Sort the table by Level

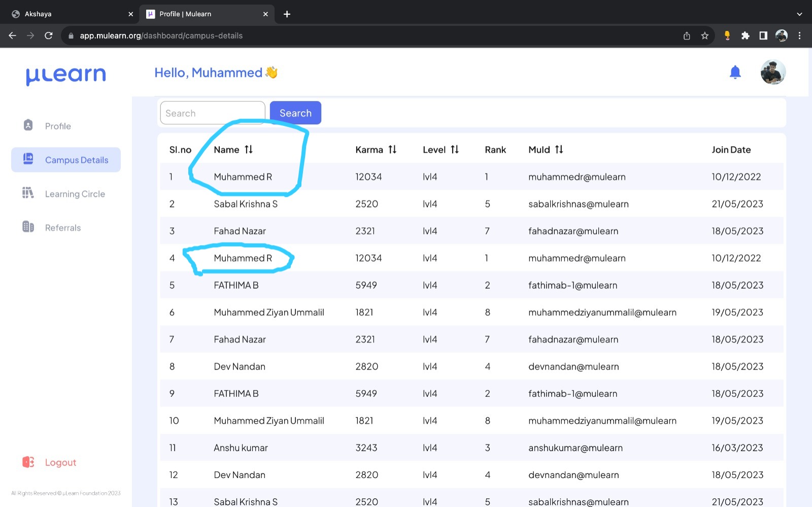coord(455,149)
